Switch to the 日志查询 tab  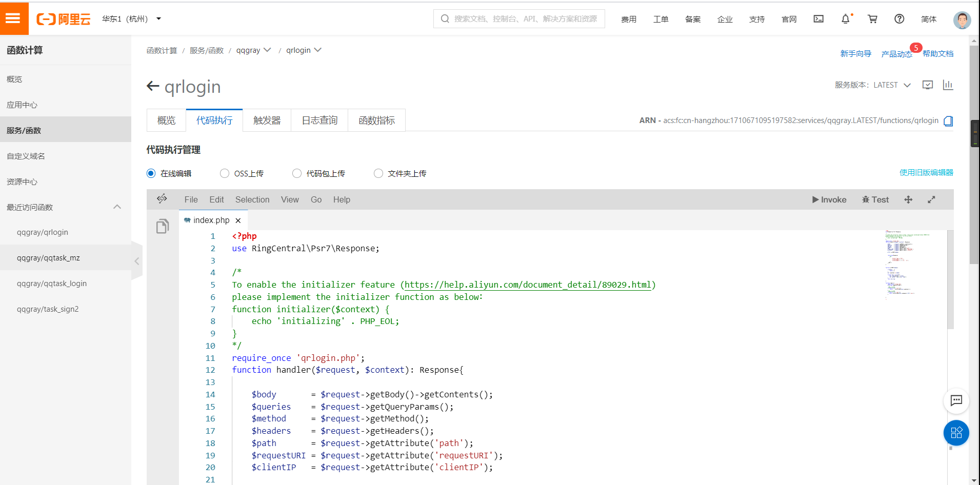click(x=319, y=120)
